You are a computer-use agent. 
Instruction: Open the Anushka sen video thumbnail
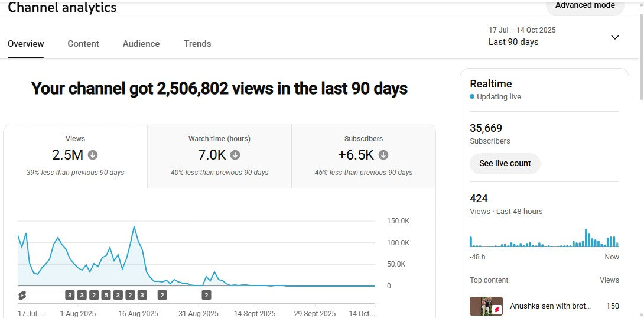pyautogui.click(x=486, y=306)
